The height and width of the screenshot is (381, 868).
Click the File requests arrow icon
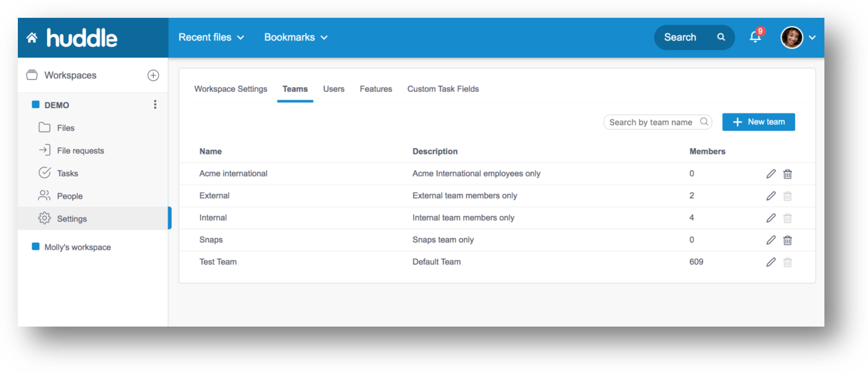click(45, 150)
